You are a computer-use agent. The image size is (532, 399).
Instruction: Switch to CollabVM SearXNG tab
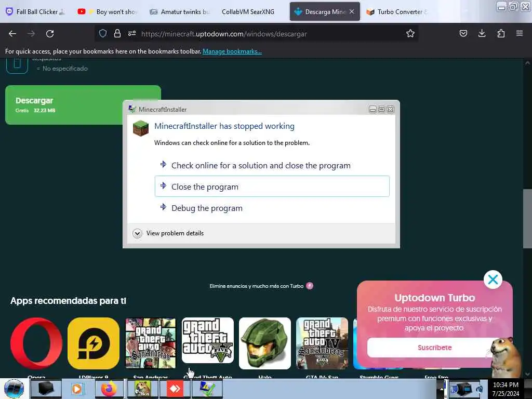pos(248,12)
